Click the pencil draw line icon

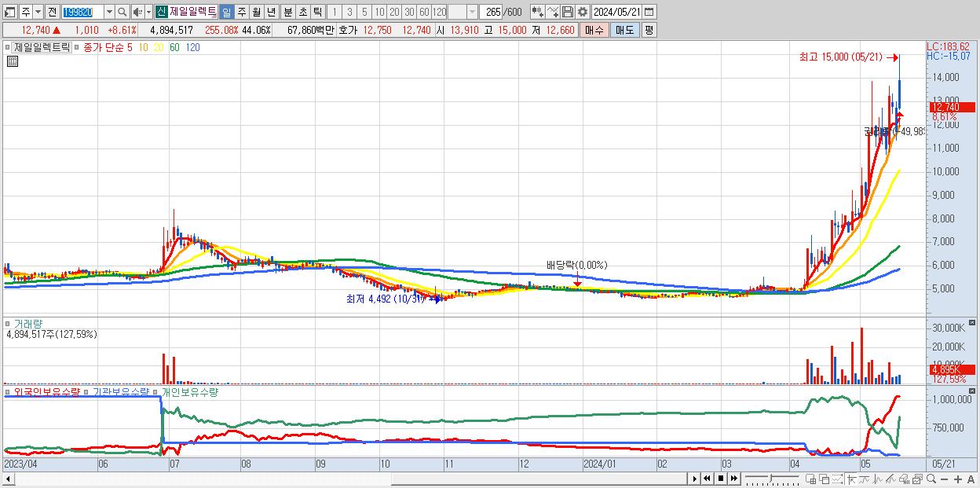pyautogui.click(x=890, y=479)
